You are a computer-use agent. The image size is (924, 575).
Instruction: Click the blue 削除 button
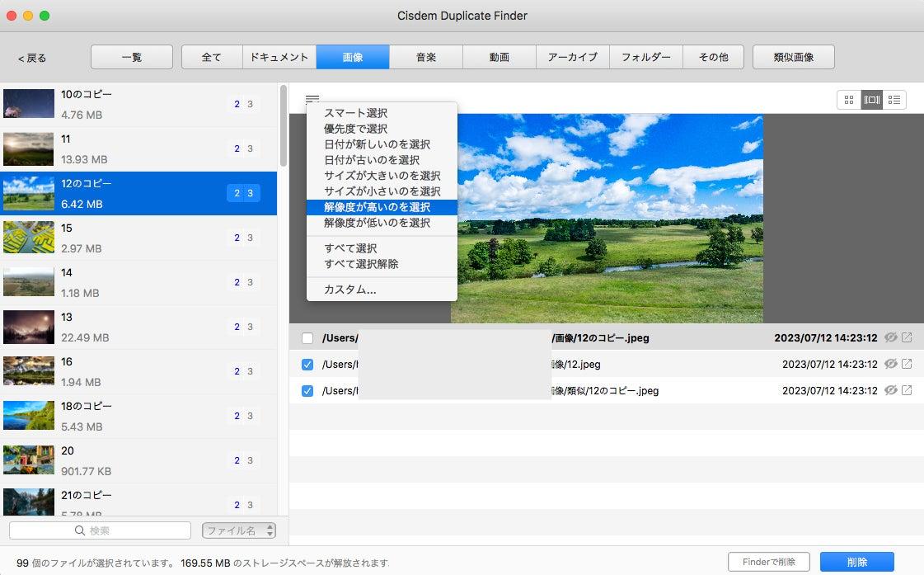click(x=856, y=562)
